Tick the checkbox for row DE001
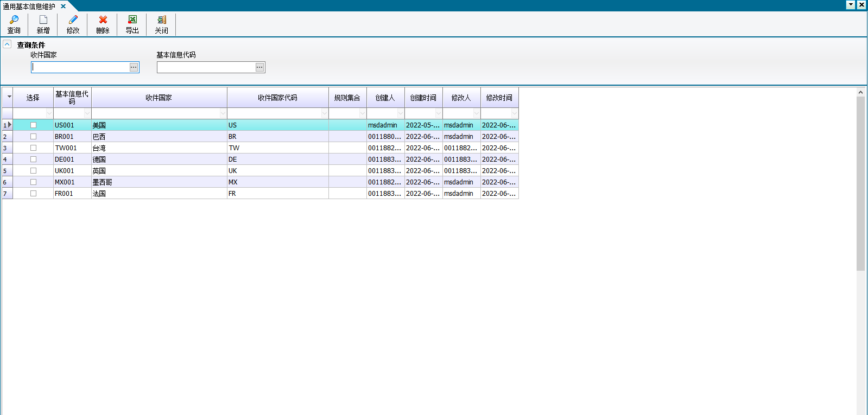Screen dimensions: 868x415 33,159
